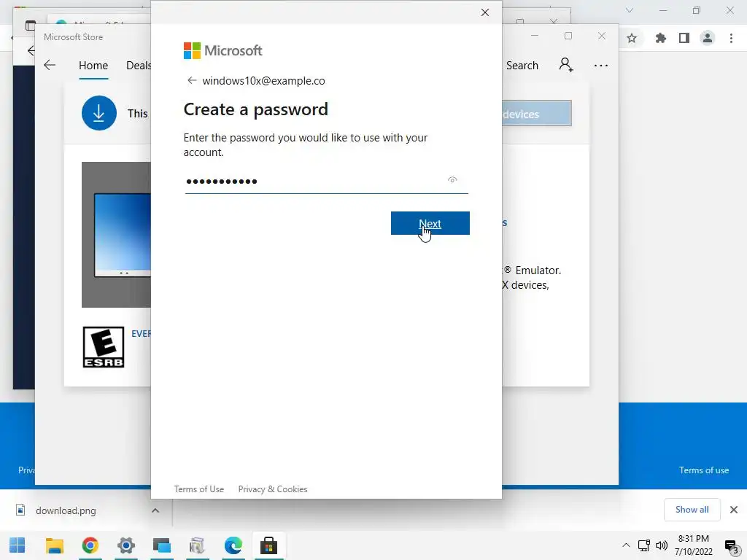Open Microsoft Edge from taskbar

[x=233, y=545]
